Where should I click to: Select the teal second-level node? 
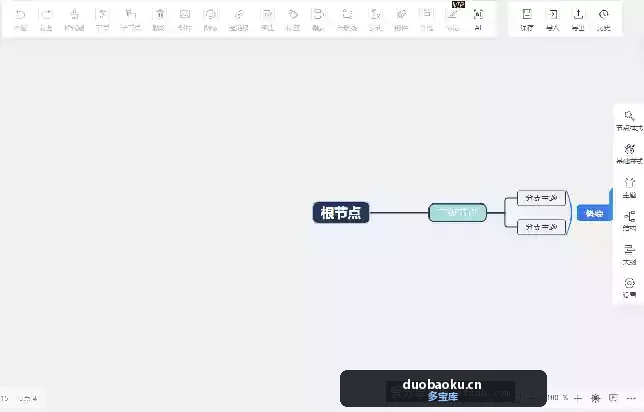click(457, 213)
